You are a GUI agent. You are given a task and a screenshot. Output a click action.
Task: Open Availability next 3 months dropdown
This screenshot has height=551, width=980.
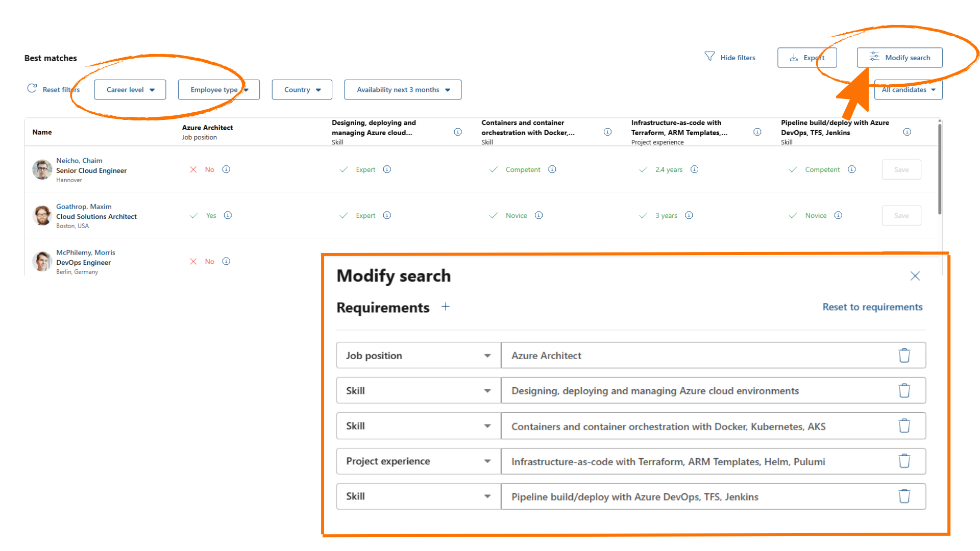click(x=403, y=90)
